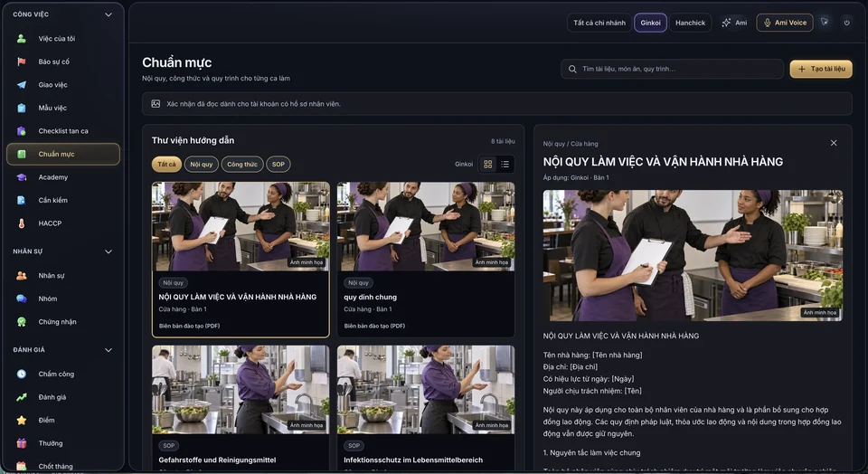Collapse the NHÂN SỰ section

point(108,251)
